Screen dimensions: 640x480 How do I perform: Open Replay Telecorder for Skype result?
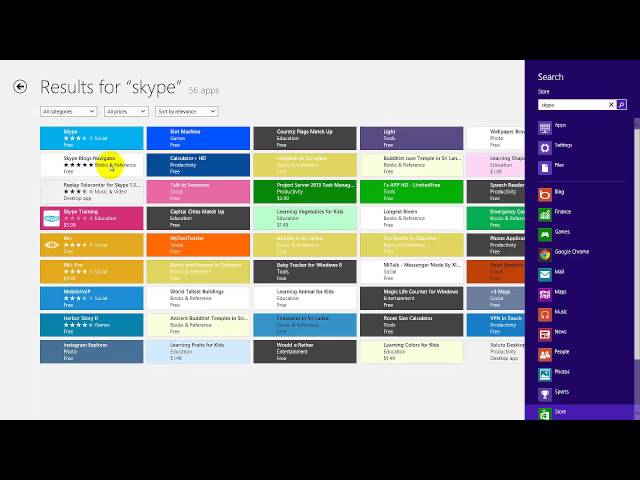coord(91,191)
